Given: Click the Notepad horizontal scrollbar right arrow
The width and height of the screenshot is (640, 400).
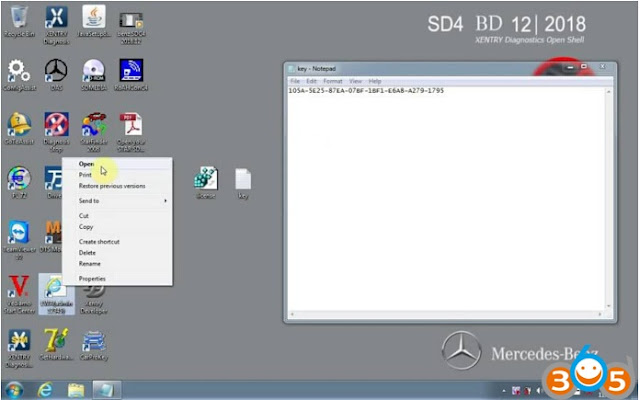Looking at the screenshot, I should click(x=600, y=314).
